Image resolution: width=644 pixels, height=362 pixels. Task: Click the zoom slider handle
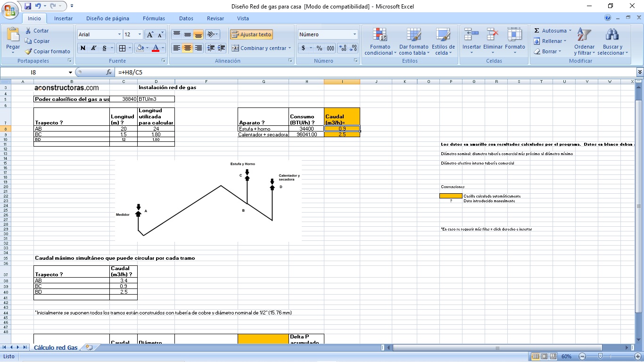pos(600,356)
